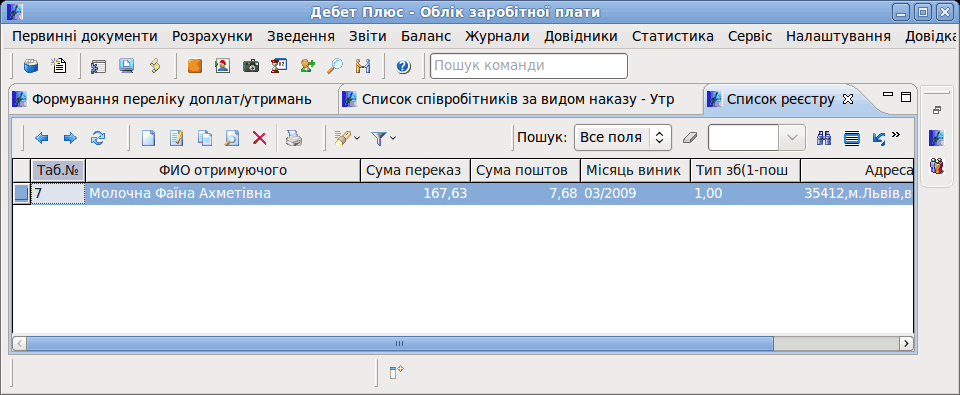The height and width of the screenshot is (395, 960).
Task: Click the Місяць виник column header
Action: tap(636, 170)
